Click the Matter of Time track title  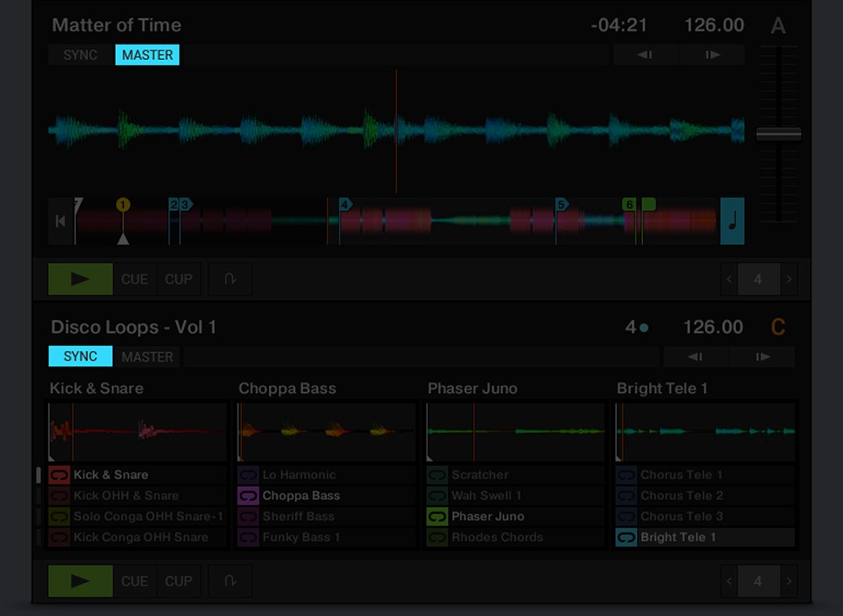point(117,25)
